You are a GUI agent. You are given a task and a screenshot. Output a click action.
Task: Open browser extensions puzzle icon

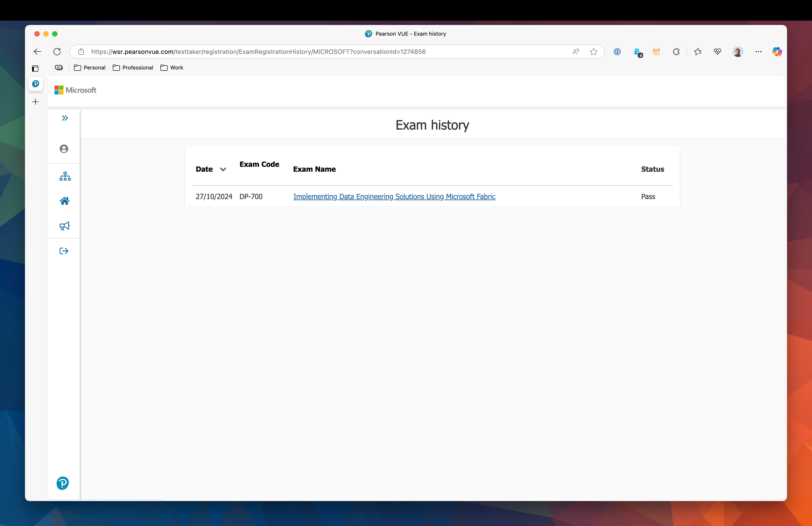click(x=676, y=51)
